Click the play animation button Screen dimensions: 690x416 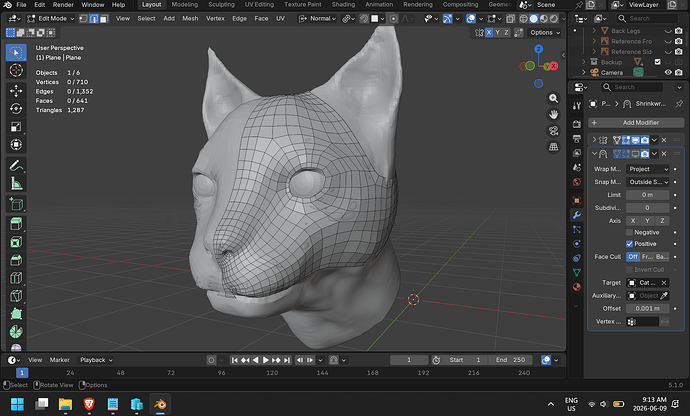[x=265, y=360]
